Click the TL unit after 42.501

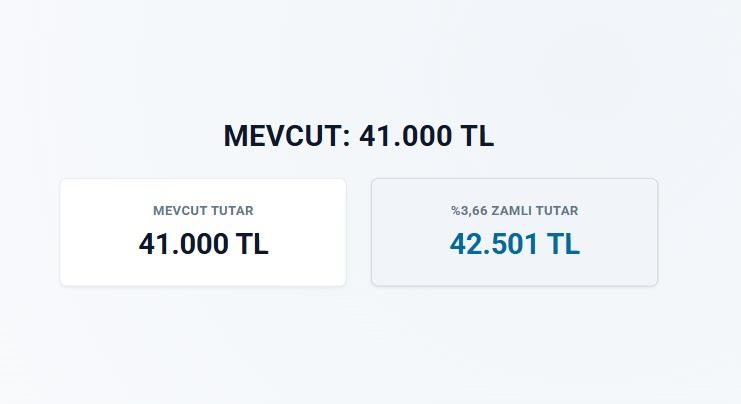564,244
